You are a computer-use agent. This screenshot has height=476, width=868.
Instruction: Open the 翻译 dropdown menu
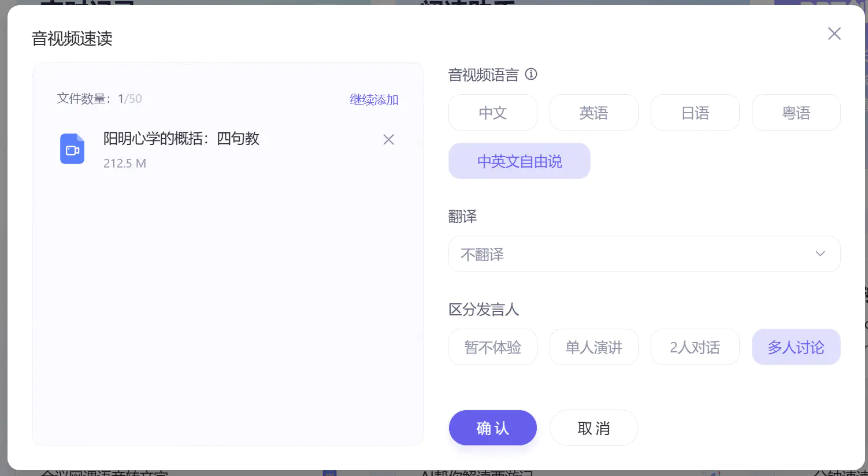tap(636, 254)
